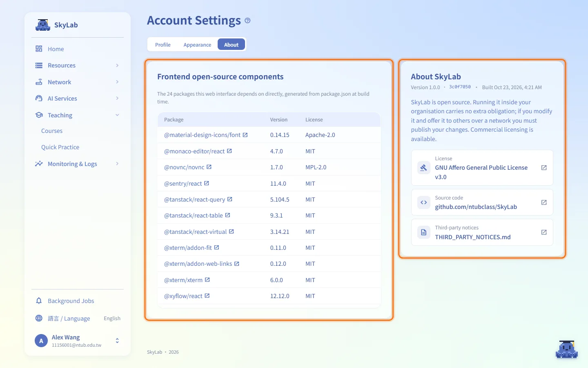Open the account switcher arrows beside Alex Wang
588x368 pixels.
(x=117, y=341)
